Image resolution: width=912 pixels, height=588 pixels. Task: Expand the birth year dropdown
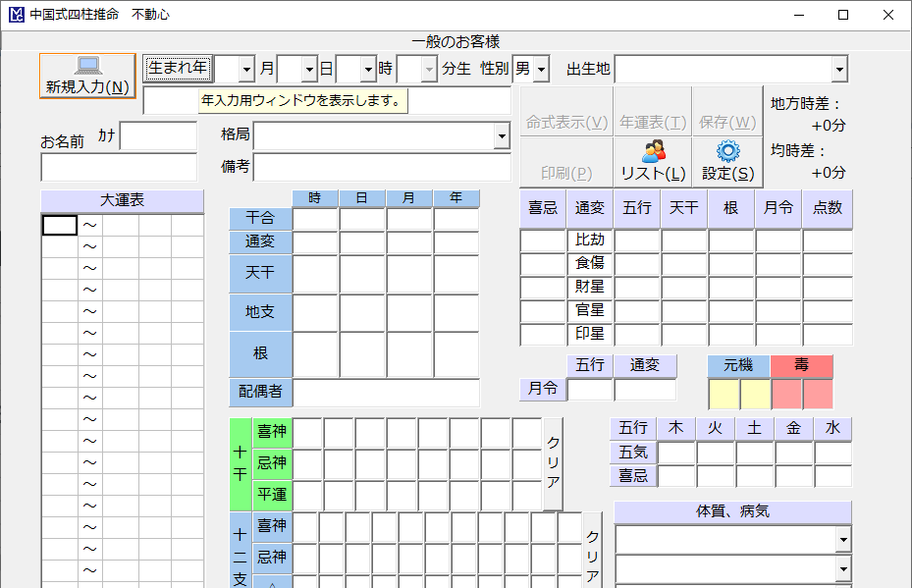coord(246,70)
